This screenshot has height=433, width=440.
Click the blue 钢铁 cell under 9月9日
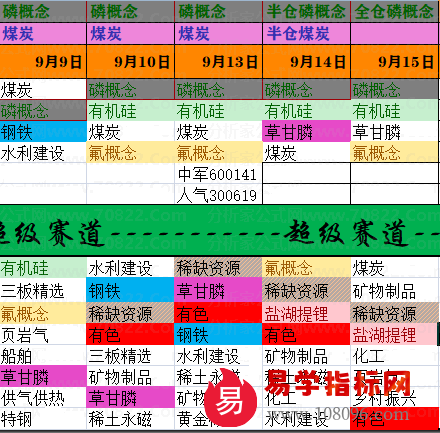point(43,132)
